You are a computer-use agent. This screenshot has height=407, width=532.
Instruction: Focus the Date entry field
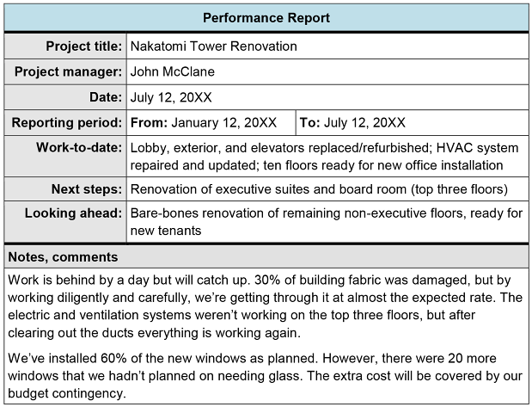(327, 97)
